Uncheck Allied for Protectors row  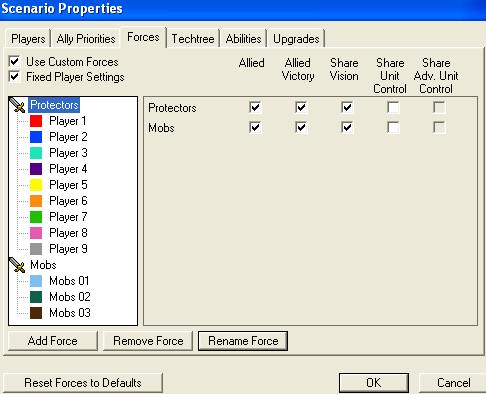click(255, 107)
